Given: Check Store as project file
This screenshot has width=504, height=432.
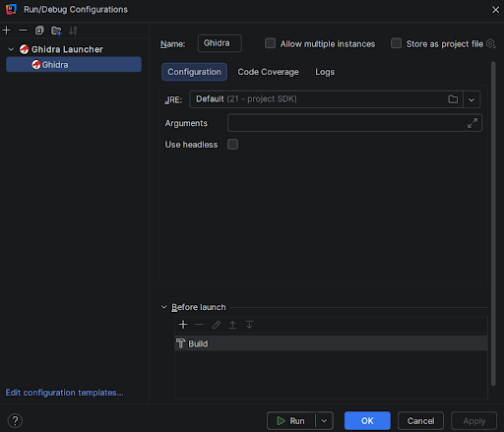Looking at the screenshot, I should pos(396,43).
